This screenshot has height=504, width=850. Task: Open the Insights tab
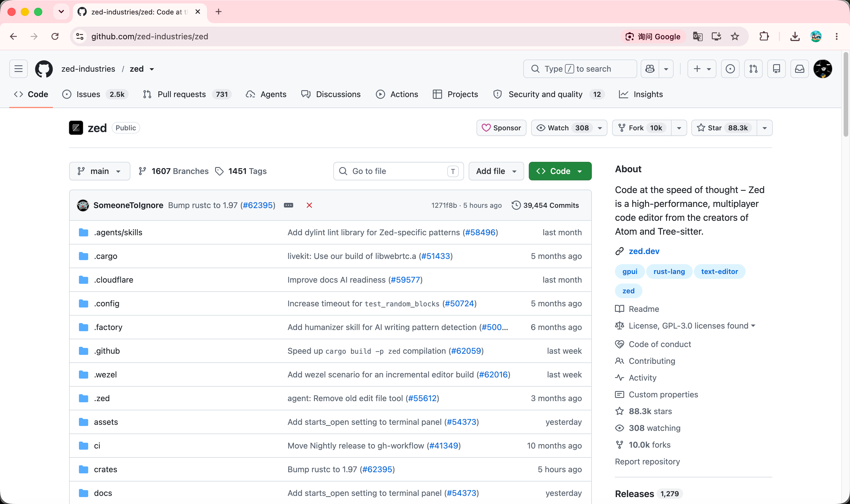(x=641, y=94)
